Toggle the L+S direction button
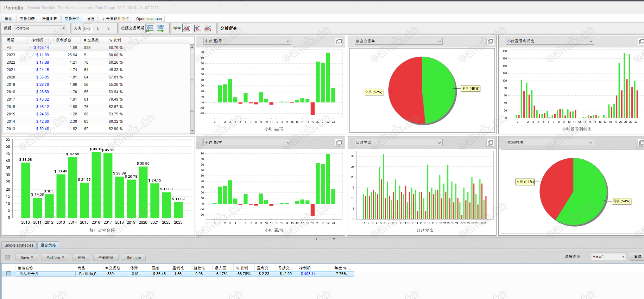Image resolution: width=644 pixels, height=299 pixels. [87, 28]
